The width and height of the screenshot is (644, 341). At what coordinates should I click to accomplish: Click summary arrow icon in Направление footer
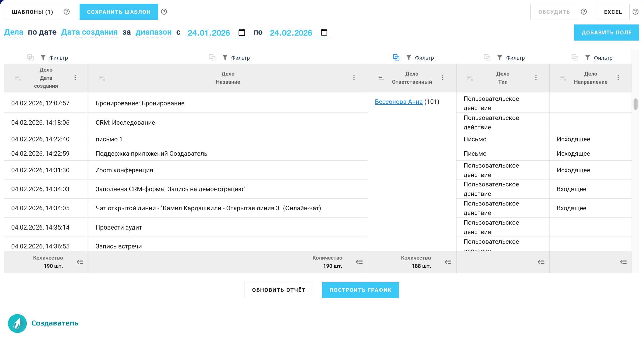coord(623,262)
